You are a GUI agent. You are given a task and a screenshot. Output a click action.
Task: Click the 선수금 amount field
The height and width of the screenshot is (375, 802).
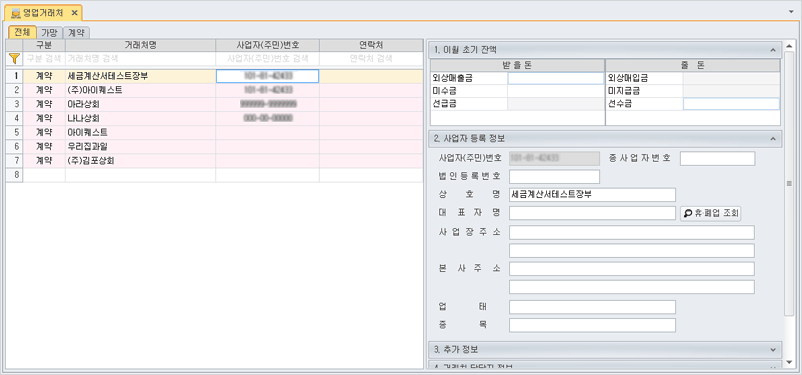(x=731, y=104)
